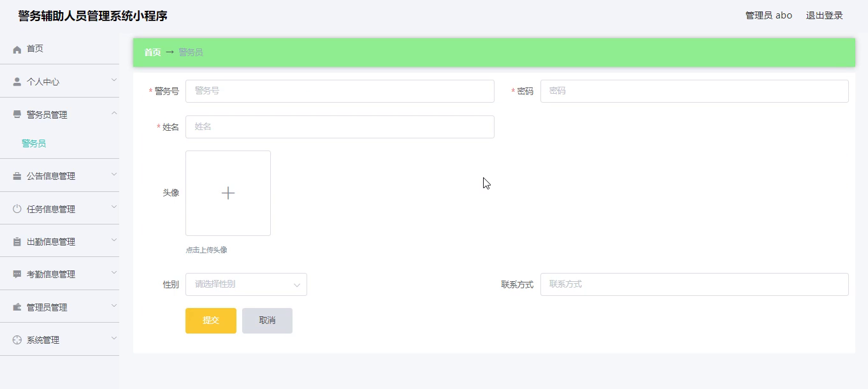Click the 警务员 breadcrumb item
Viewport: 868px width, 389px height.
pos(191,52)
